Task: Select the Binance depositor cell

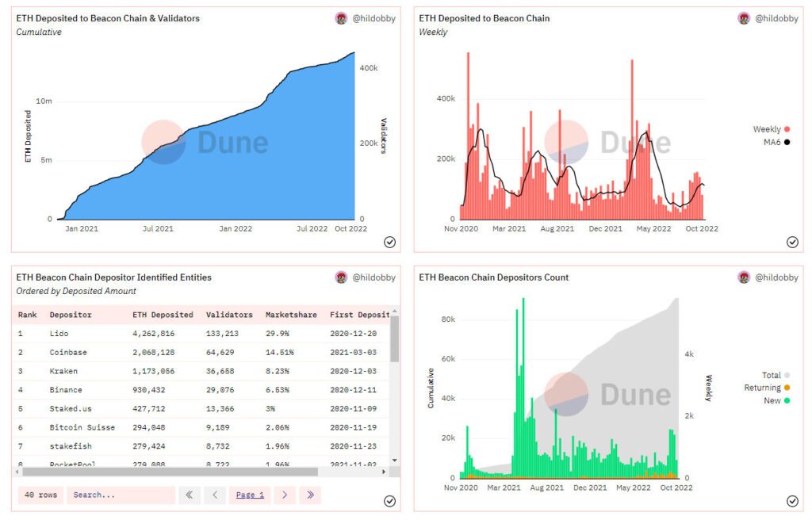Action: tap(66, 390)
